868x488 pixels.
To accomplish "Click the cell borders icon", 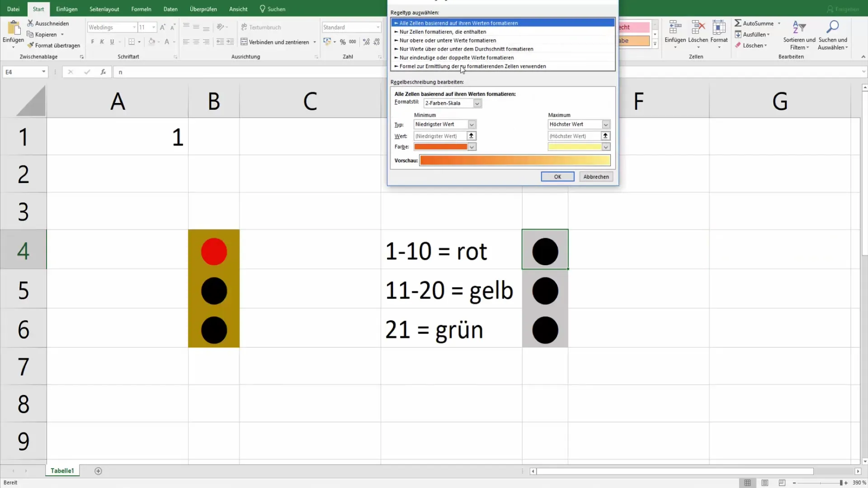I will coord(132,42).
